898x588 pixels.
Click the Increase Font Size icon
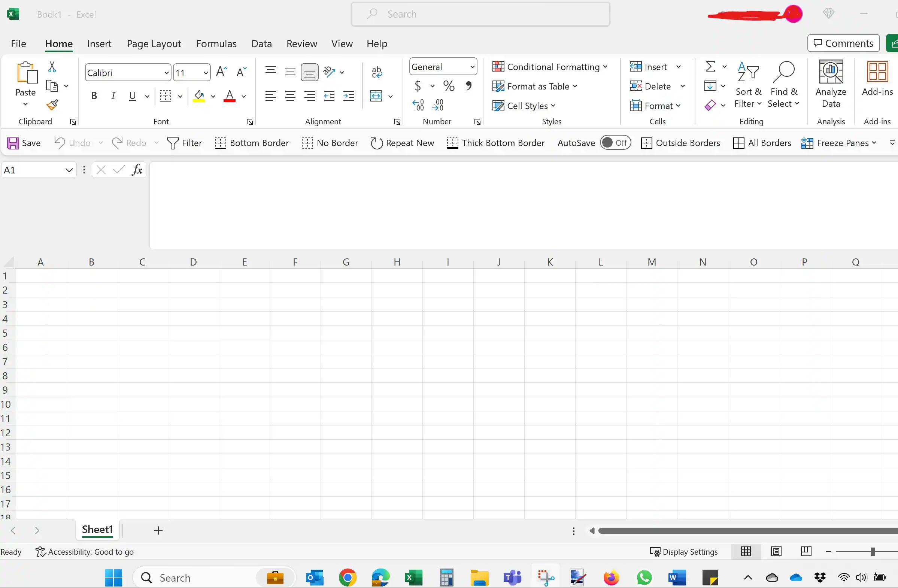pos(221,72)
